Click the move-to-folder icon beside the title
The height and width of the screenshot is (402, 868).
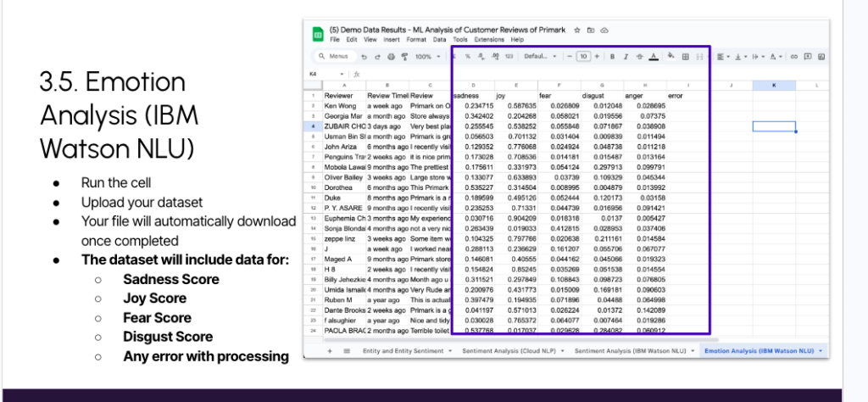click(591, 30)
